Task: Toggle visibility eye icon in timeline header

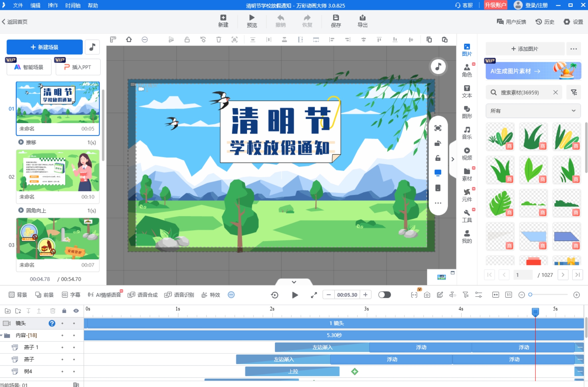Action: click(x=76, y=311)
